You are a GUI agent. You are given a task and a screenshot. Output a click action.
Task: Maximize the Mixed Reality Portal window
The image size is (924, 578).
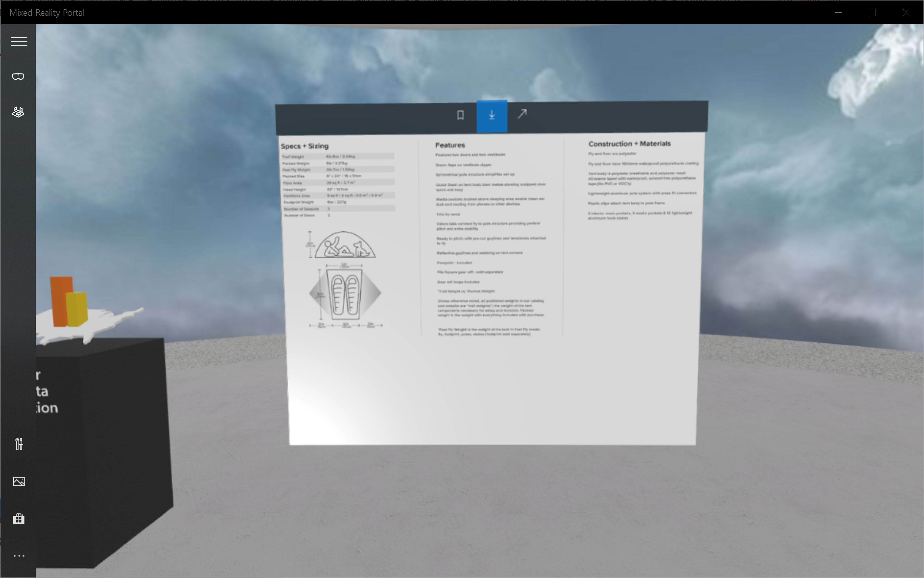pyautogui.click(x=872, y=13)
